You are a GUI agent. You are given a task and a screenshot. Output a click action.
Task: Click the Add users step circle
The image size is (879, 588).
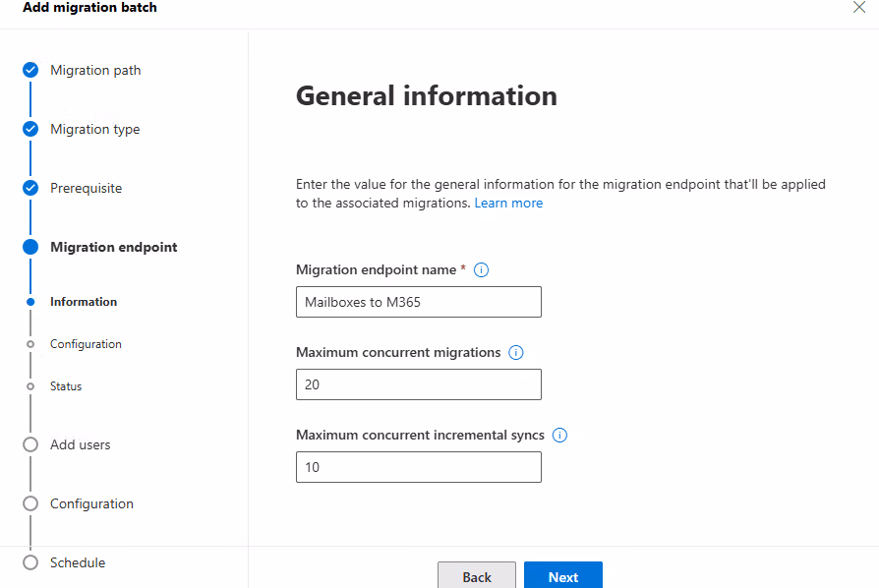(x=30, y=444)
